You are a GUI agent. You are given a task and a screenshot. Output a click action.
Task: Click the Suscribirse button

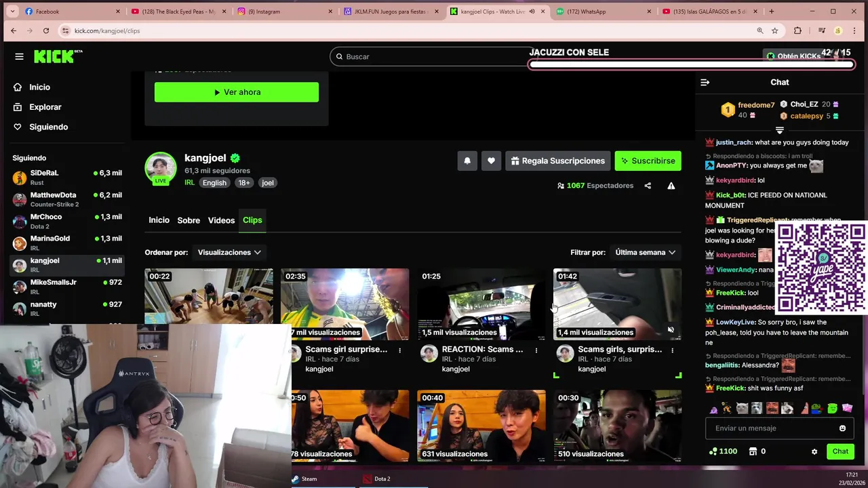[648, 161]
